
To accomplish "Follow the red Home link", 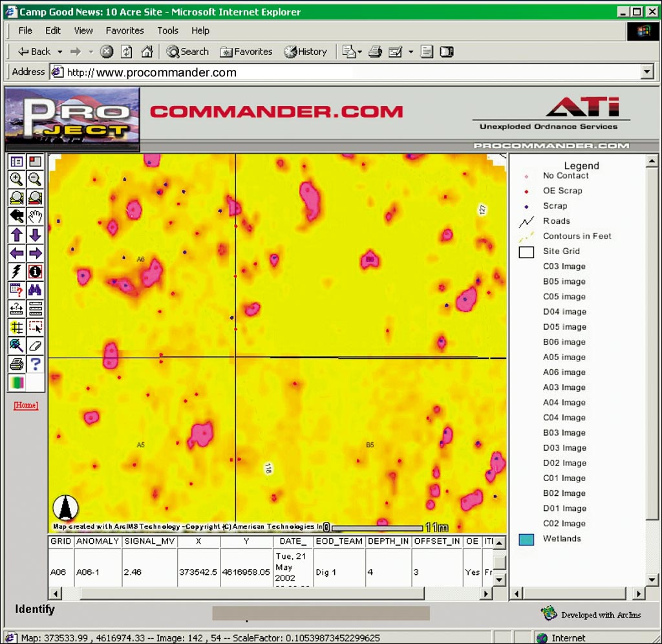I will tap(26, 405).
